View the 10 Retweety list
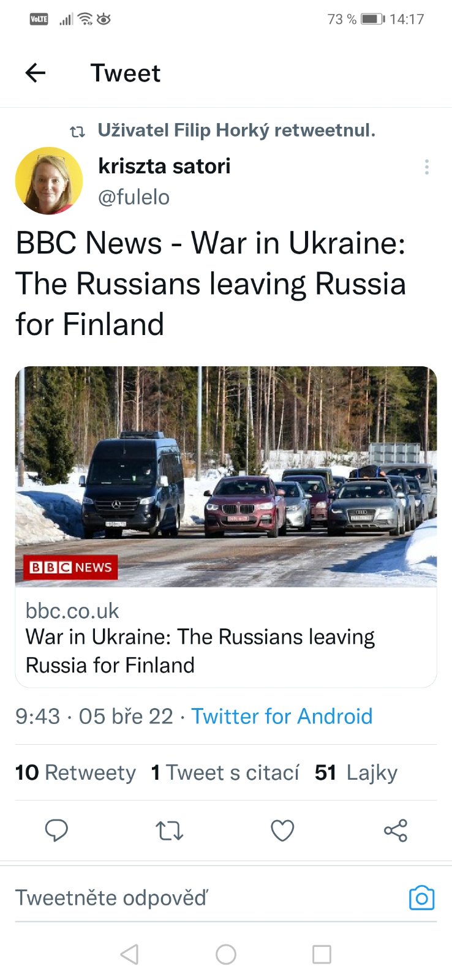 (75, 772)
